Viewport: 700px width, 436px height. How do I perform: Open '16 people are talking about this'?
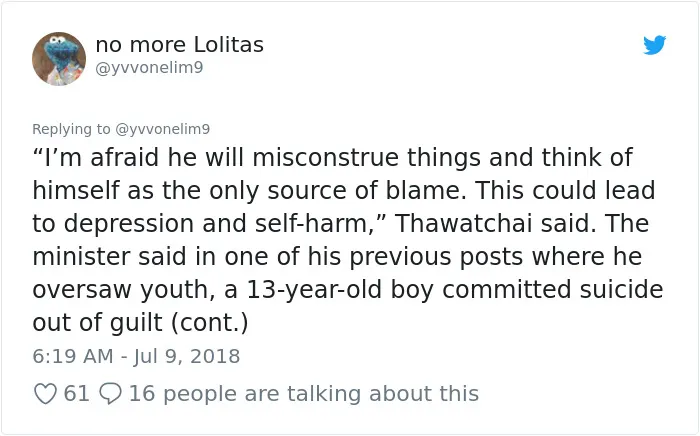tap(304, 394)
